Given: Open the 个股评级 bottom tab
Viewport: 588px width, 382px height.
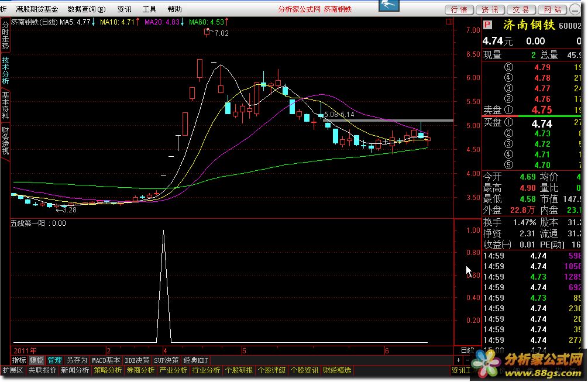Looking at the screenshot, I should [271, 370].
